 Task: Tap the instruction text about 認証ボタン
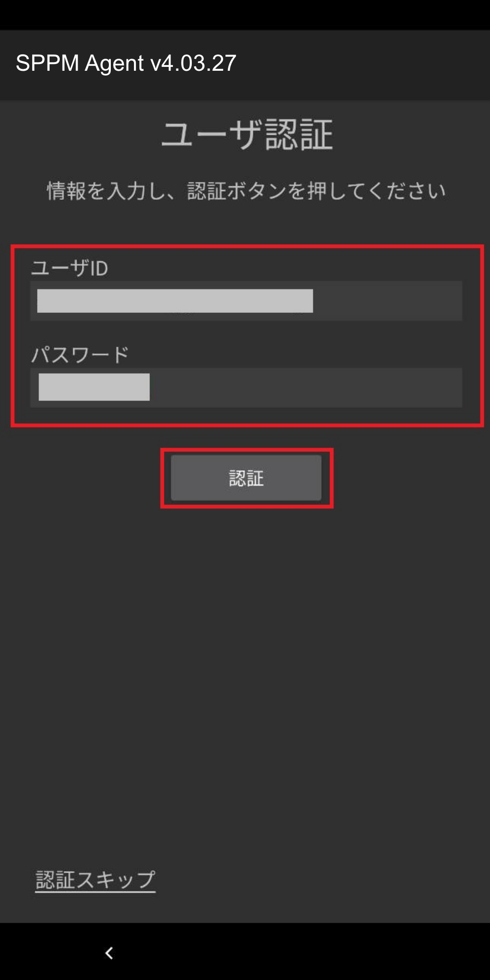click(x=246, y=191)
